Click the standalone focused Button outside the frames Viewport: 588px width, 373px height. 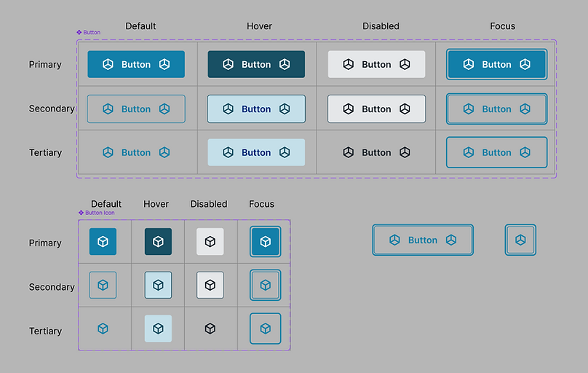coord(423,240)
